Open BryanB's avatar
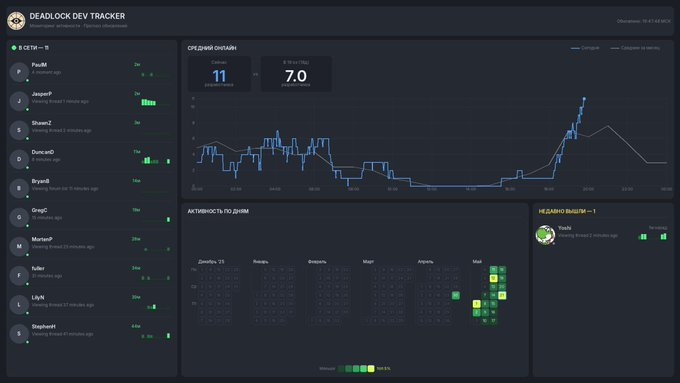Viewport: 680px width, 383px height. point(19,188)
